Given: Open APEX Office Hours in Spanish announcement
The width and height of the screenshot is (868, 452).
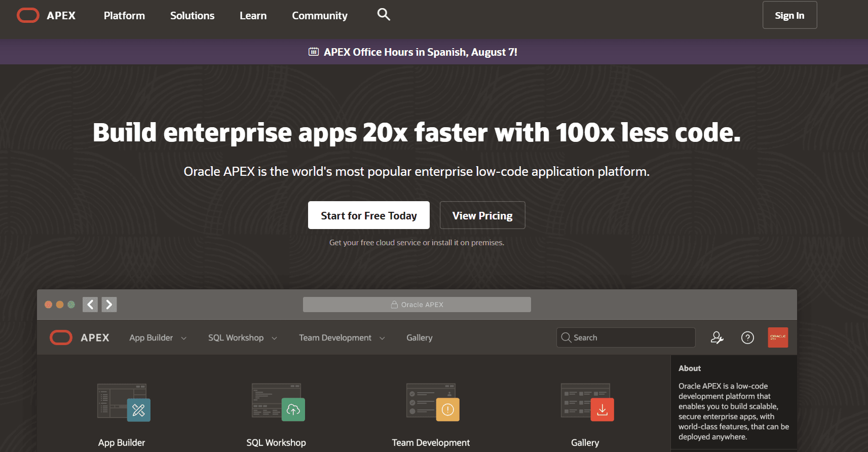Looking at the screenshot, I should (421, 52).
